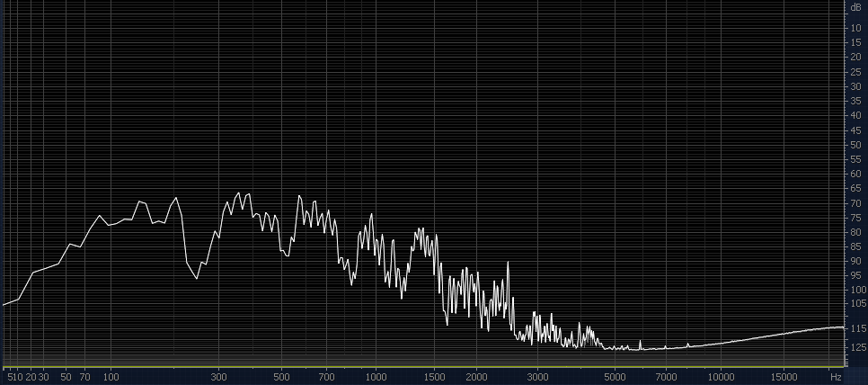The height and width of the screenshot is (385, 868).
Task: Click the 300 Hz frequency axis label
Action: click(x=217, y=376)
